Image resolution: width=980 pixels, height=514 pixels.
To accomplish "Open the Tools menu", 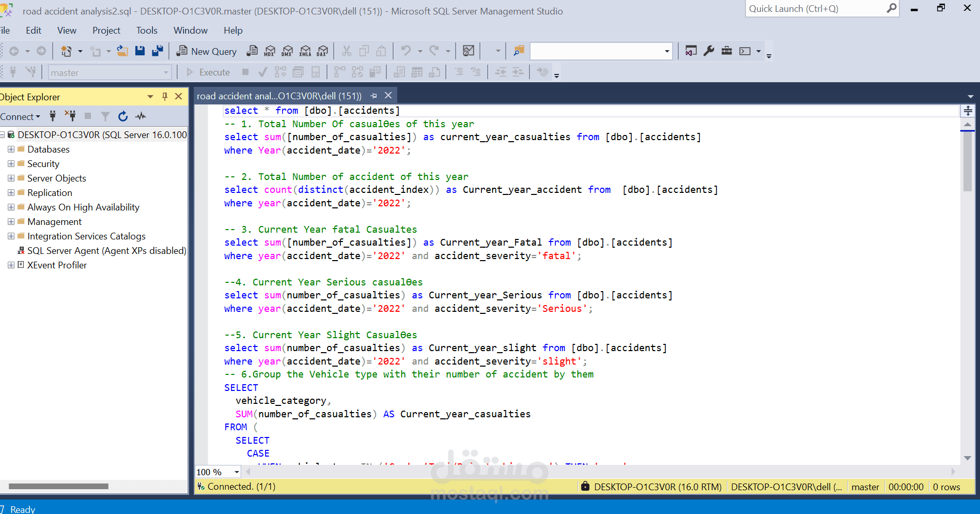I will (x=147, y=31).
